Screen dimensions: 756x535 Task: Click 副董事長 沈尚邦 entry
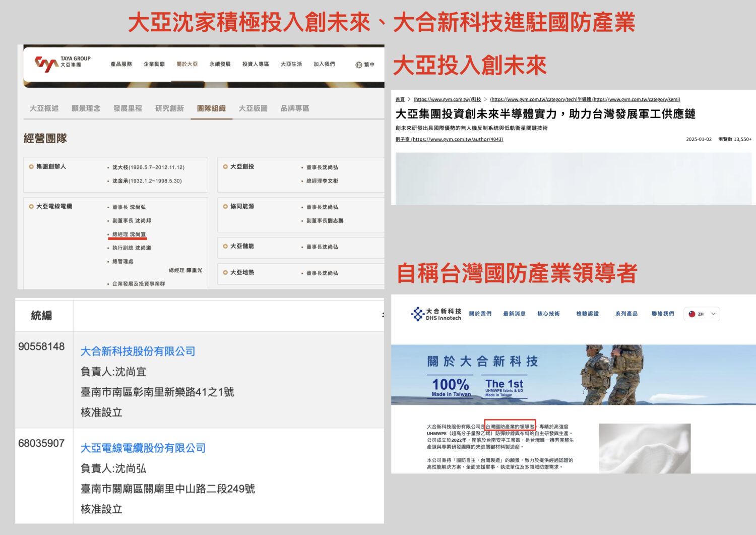(132, 221)
